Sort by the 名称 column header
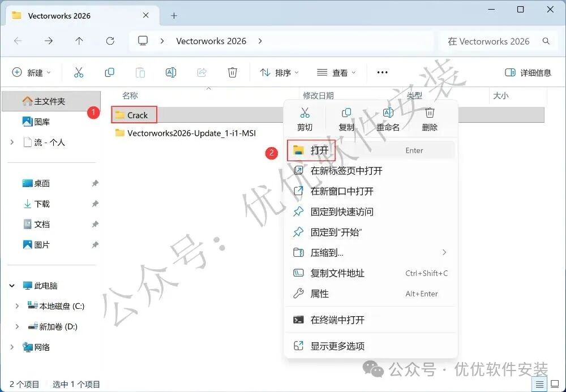This screenshot has width=566, height=392. pos(130,96)
